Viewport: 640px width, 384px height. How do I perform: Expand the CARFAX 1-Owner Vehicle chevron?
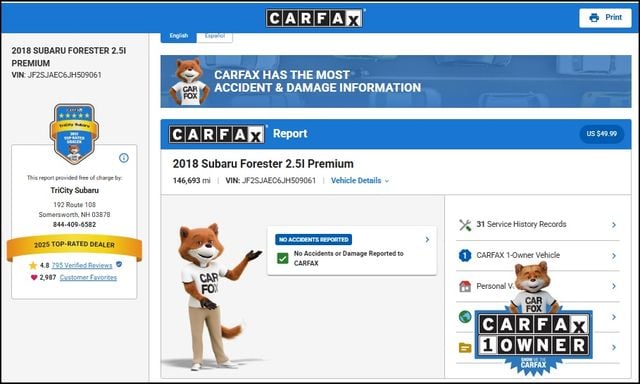[613, 256]
